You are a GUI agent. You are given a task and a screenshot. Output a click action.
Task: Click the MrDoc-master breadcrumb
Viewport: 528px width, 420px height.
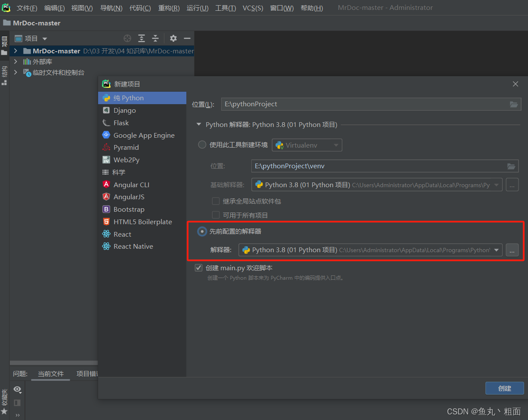[x=32, y=23]
